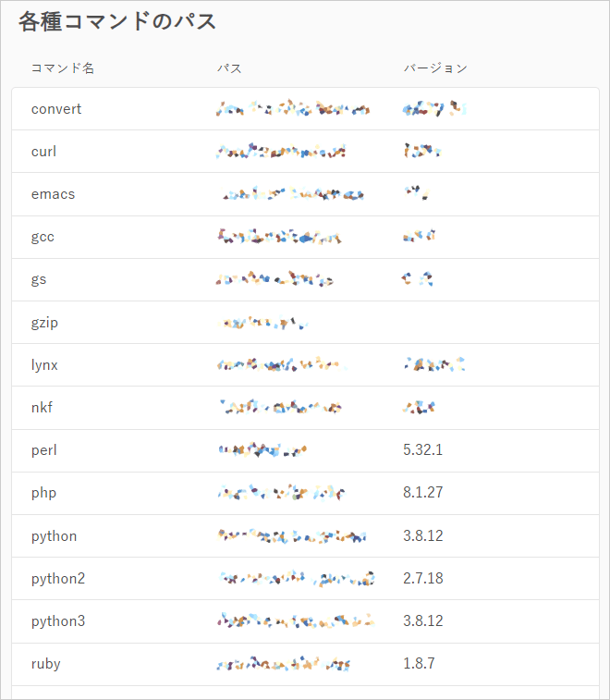Click the 各種コマンドのパス heading
This screenshot has width=610, height=700.
[x=117, y=21]
